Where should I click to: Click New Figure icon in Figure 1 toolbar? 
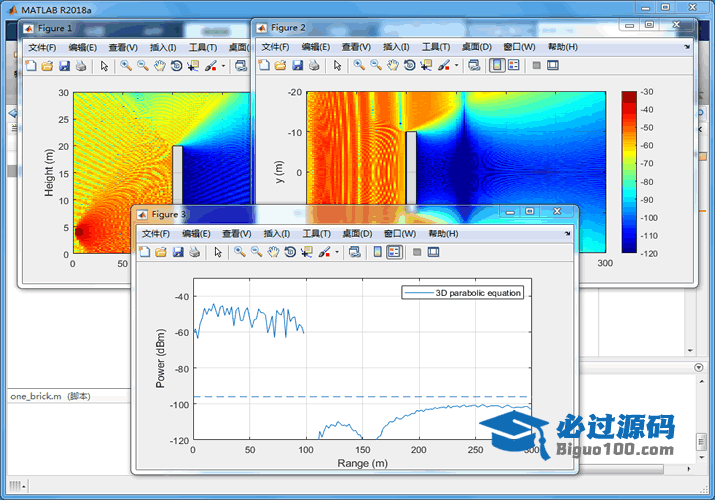point(31,66)
